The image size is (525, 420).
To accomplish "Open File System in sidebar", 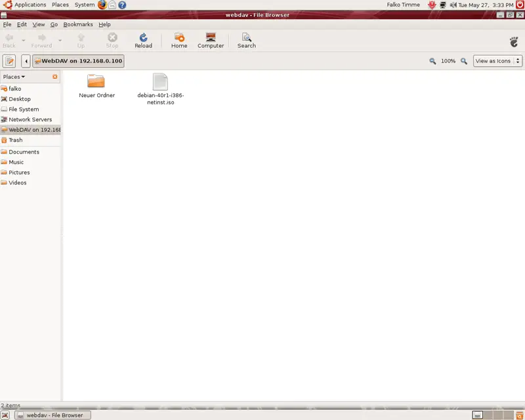I will pyautogui.click(x=30, y=109).
